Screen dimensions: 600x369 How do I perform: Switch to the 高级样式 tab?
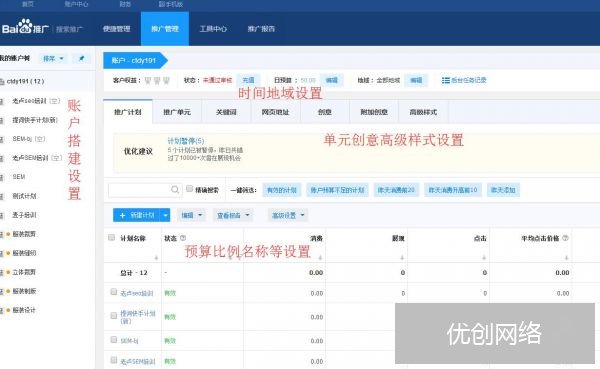423,112
